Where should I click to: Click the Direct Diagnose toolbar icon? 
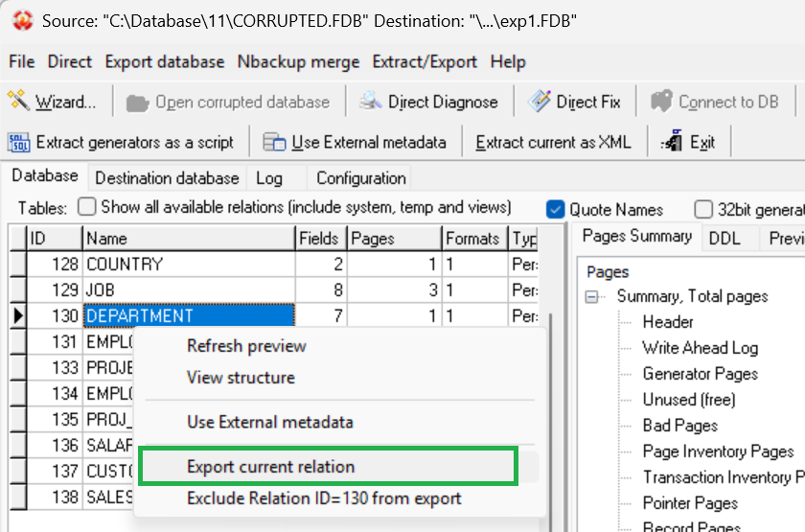(x=372, y=102)
